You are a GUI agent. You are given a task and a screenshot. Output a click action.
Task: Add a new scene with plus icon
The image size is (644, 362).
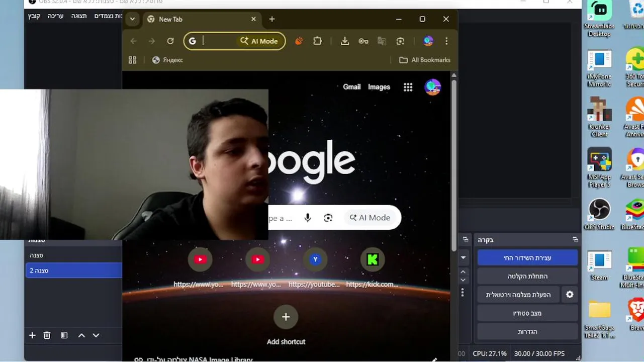32,335
